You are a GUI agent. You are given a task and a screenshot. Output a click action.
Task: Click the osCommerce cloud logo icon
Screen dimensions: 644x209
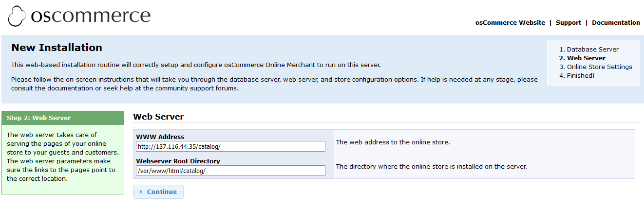tap(17, 16)
